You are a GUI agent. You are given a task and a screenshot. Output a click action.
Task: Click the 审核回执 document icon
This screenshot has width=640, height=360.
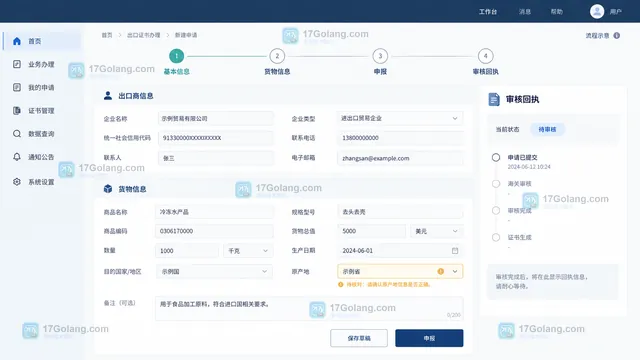[494, 99]
